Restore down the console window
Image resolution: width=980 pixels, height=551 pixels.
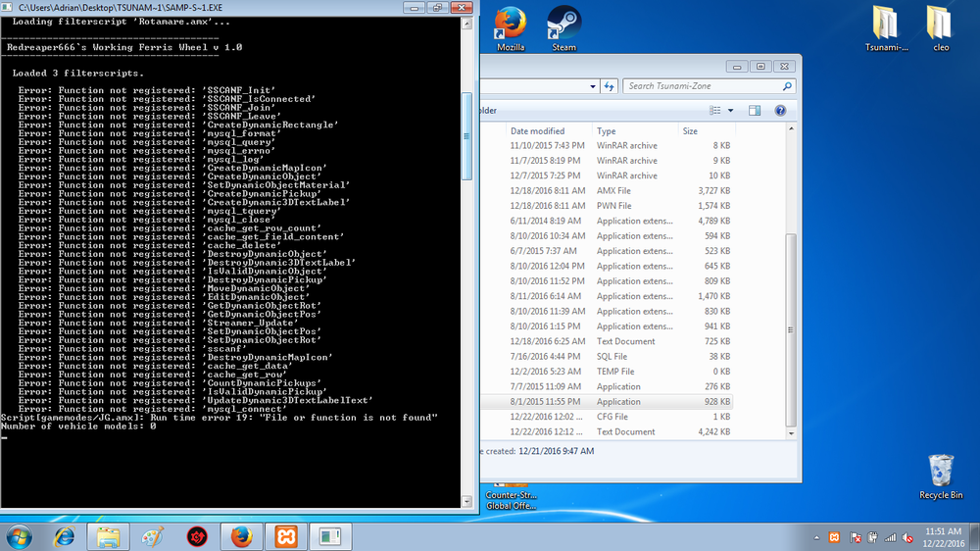pyautogui.click(x=437, y=8)
